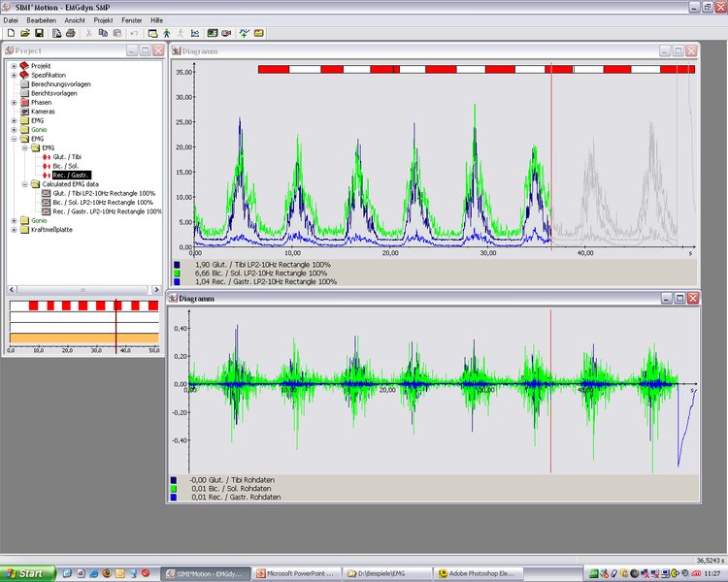Click the Windows Start button

(26, 573)
